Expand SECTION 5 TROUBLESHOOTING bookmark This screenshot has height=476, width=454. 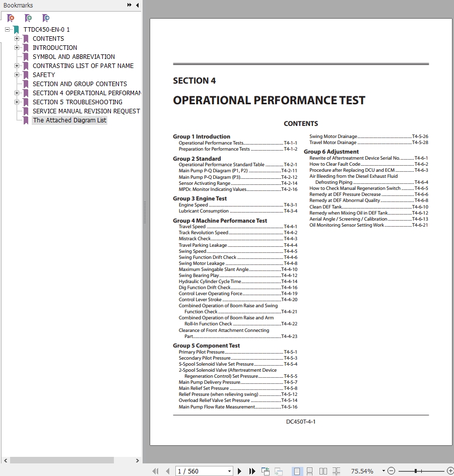[x=17, y=102]
